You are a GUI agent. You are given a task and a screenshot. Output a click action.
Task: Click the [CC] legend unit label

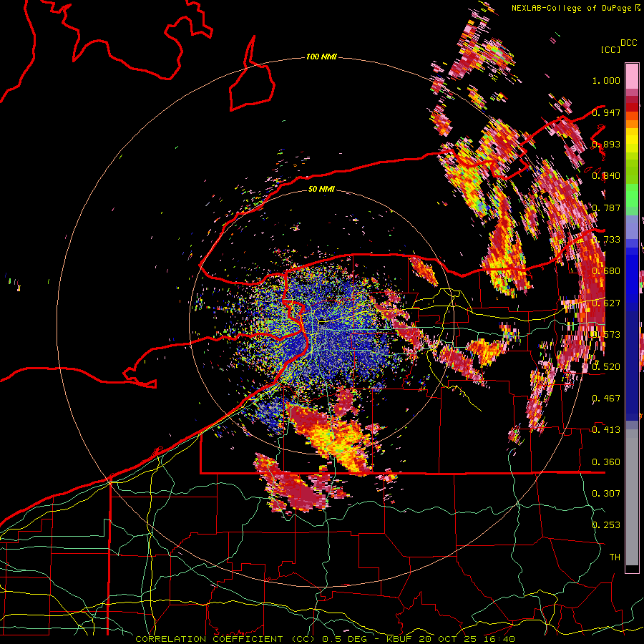610,49
